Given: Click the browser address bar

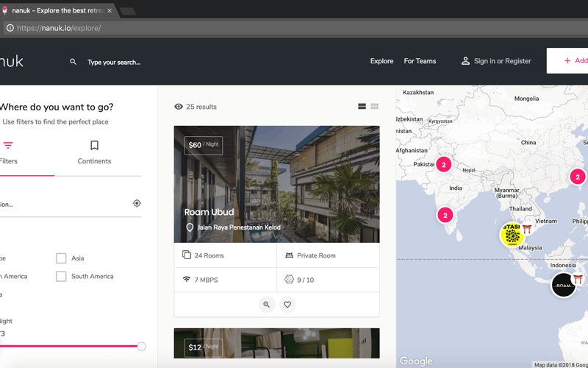Looking at the screenshot, I should click(x=295, y=28).
